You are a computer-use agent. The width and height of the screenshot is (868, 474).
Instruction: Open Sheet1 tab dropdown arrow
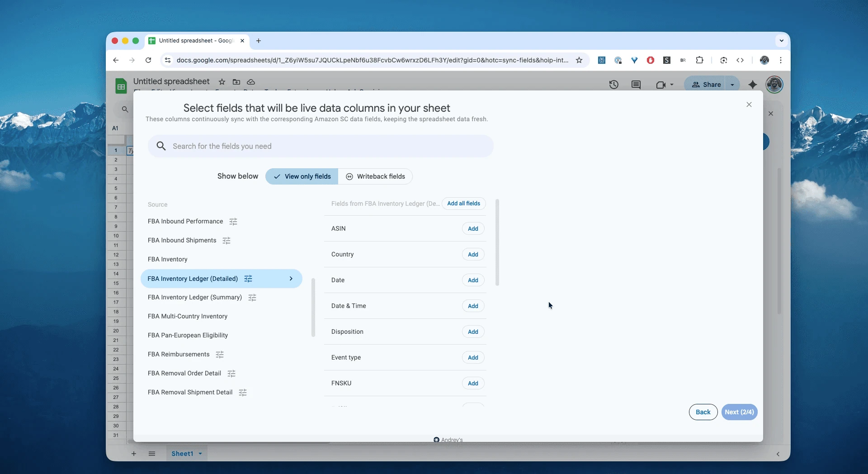200,454
